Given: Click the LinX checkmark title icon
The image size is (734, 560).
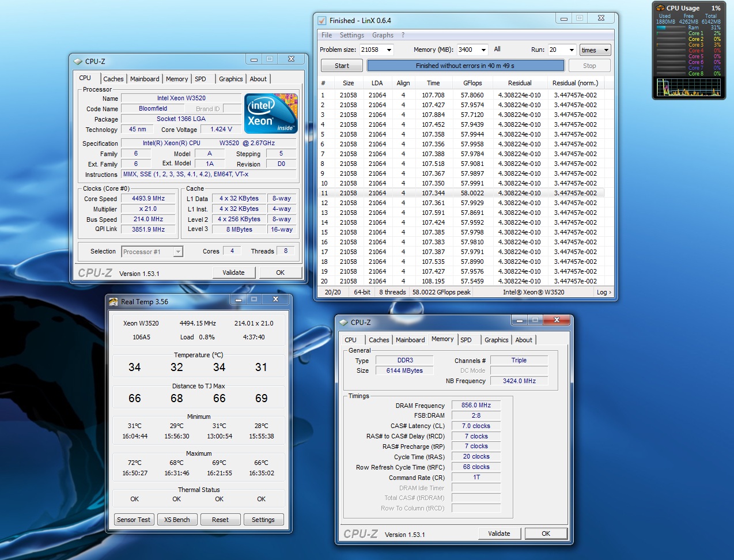Looking at the screenshot, I should 322,20.
